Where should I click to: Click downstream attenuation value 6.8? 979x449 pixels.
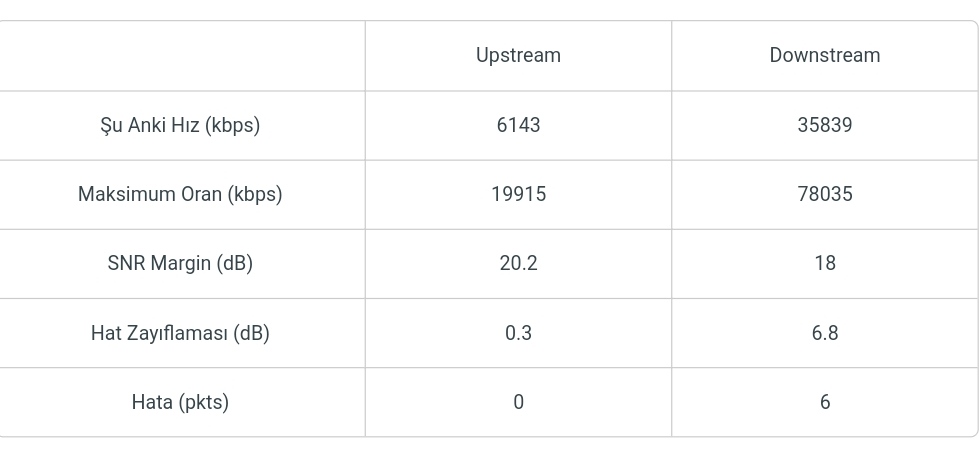click(825, 333)
